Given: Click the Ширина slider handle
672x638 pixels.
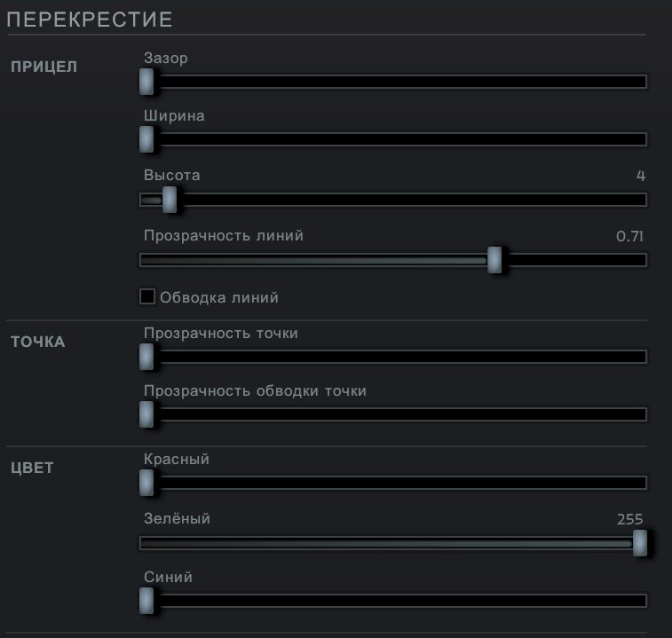Looking at the screenshot, I should click(x=147, y=139).
